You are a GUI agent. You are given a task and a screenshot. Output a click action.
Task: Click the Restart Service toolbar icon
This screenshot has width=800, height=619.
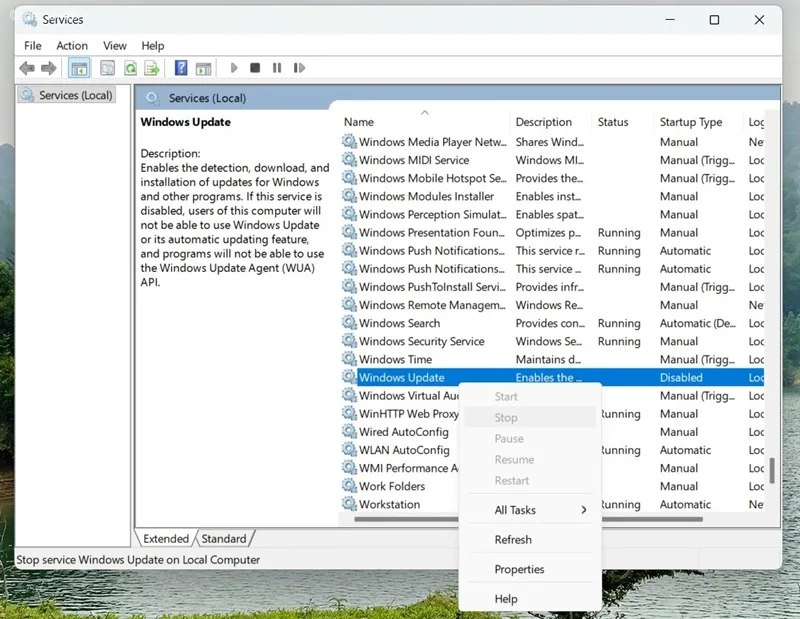tap(299, 68)
